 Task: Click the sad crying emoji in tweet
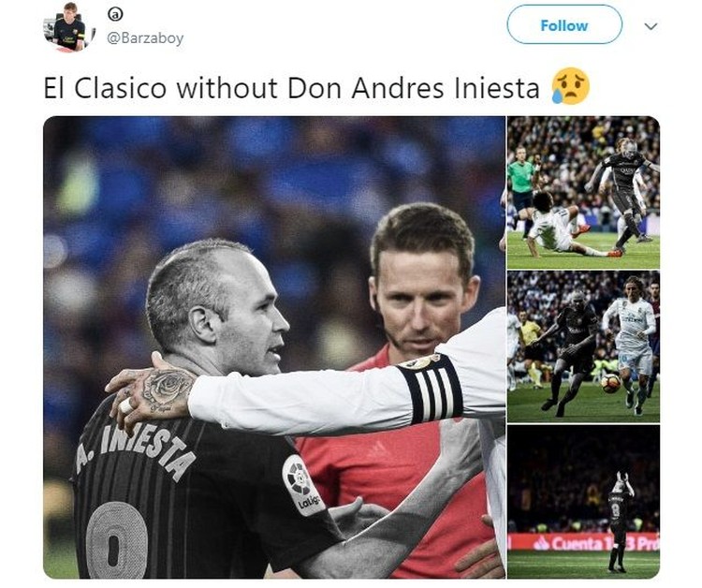571,86
